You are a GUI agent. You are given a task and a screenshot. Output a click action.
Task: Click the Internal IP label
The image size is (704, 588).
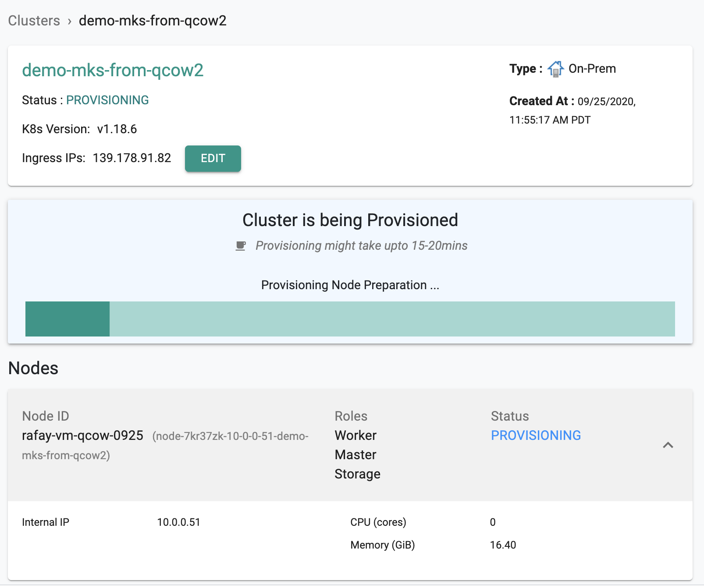(x=46, y=522)
